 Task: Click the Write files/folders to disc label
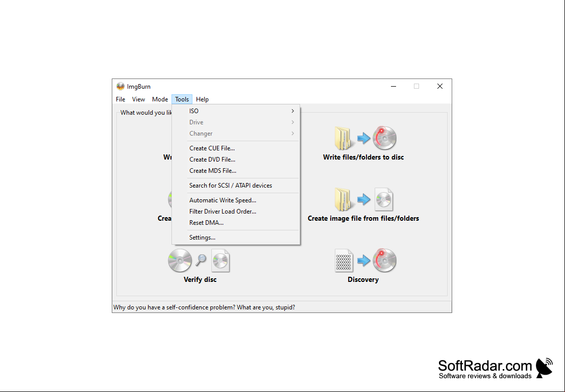click(x=363, y=158)
